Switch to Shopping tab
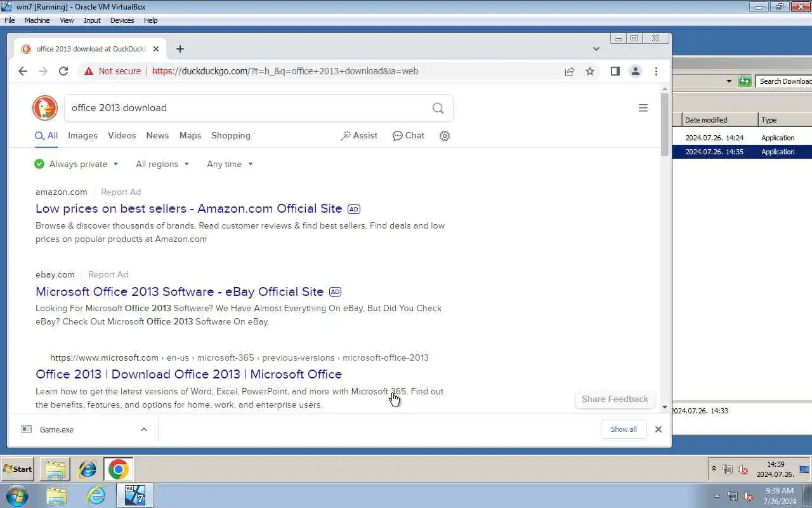The image size is (812, 508). 231,136
